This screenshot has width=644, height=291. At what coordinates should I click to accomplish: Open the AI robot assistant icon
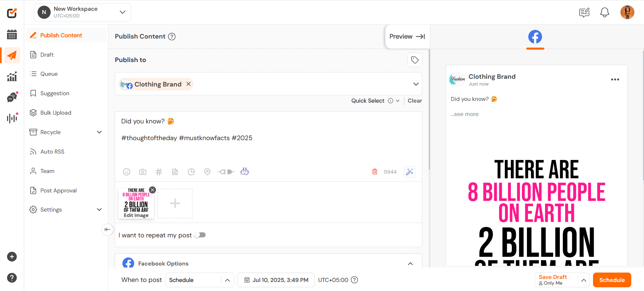coord(245,172)
